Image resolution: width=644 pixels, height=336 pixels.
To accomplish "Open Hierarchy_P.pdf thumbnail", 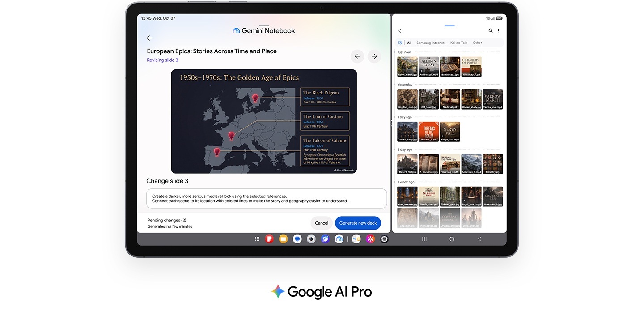I will coord(471,67).
